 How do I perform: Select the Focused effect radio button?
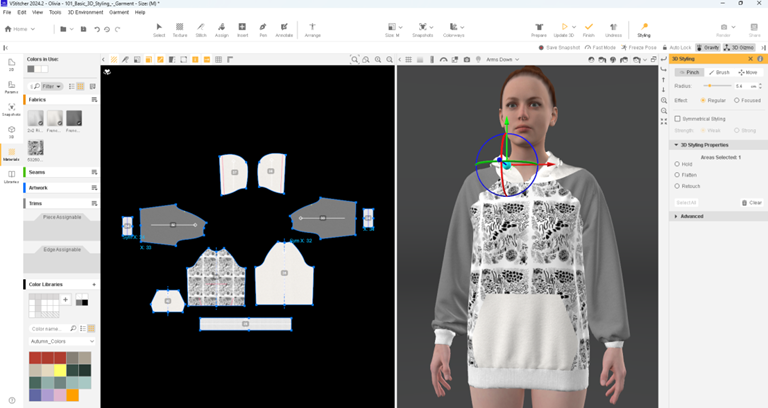(x=738, y=100)
